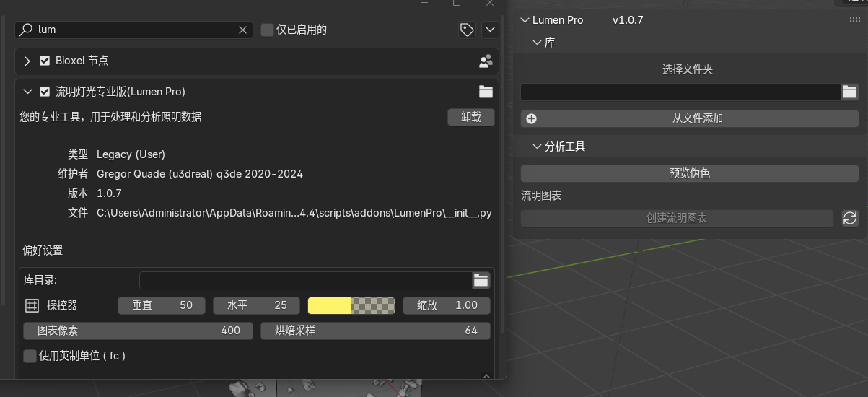
Task: Click the 选择文件夹 label
Action: (x=688, y=69)
